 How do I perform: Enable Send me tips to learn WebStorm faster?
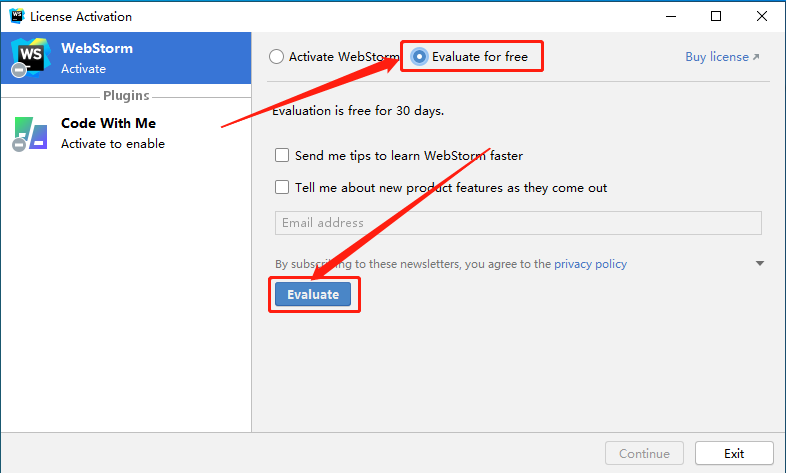282,155
